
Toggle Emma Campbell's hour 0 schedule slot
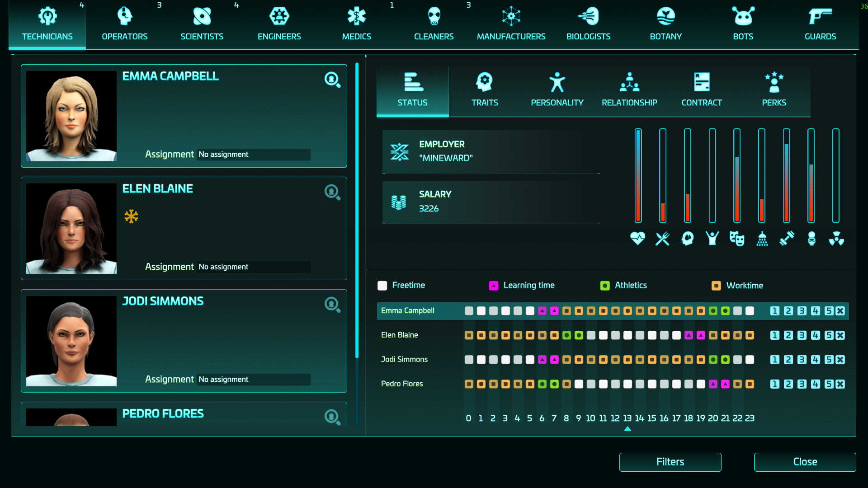[469, 311]
